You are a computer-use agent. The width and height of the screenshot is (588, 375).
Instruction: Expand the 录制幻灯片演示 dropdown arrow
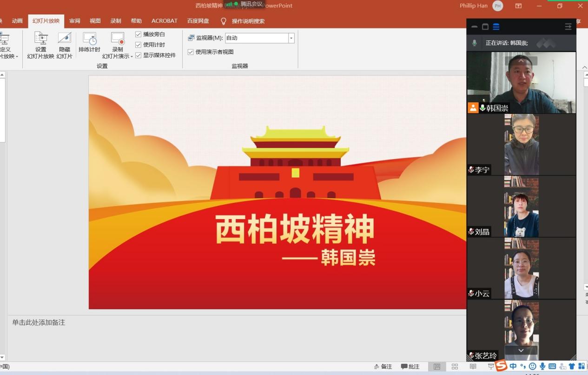pos(132,56)
